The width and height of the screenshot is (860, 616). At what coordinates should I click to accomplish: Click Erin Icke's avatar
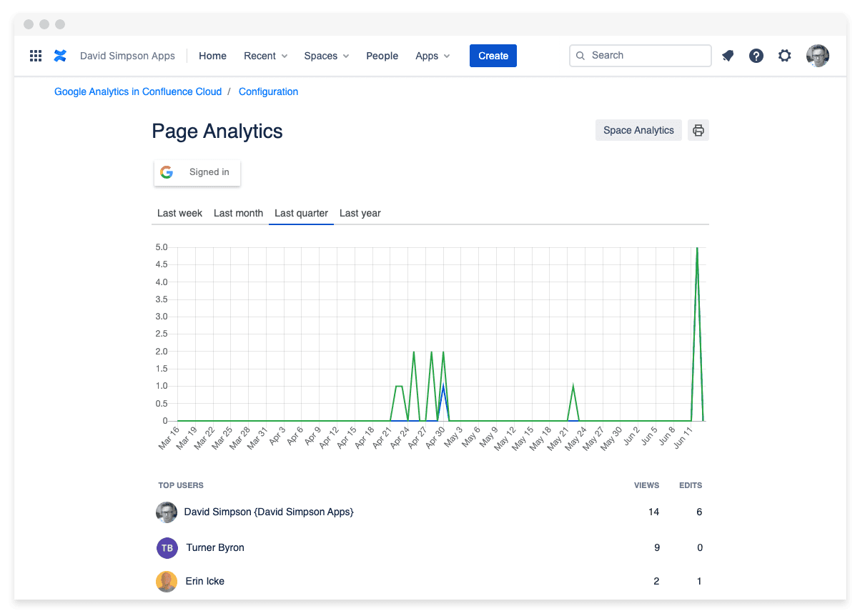tap(167, 581)
